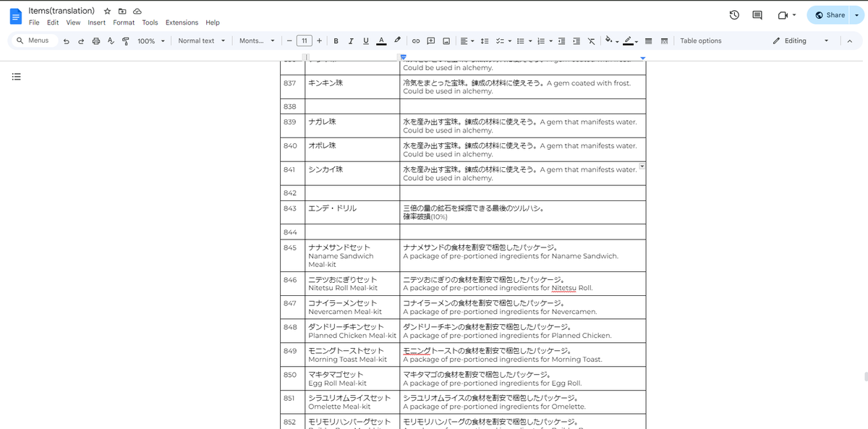
Task: Star the Items(translation) document
Action: (106, 11)
